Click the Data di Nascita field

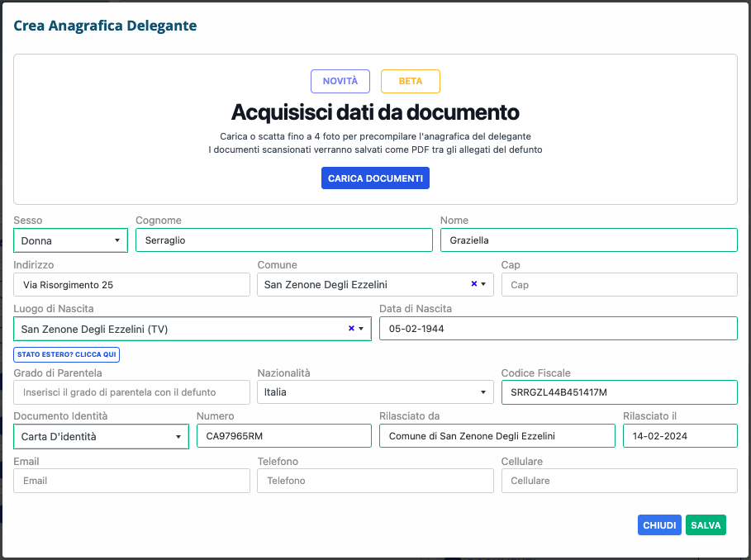point(558,329)
